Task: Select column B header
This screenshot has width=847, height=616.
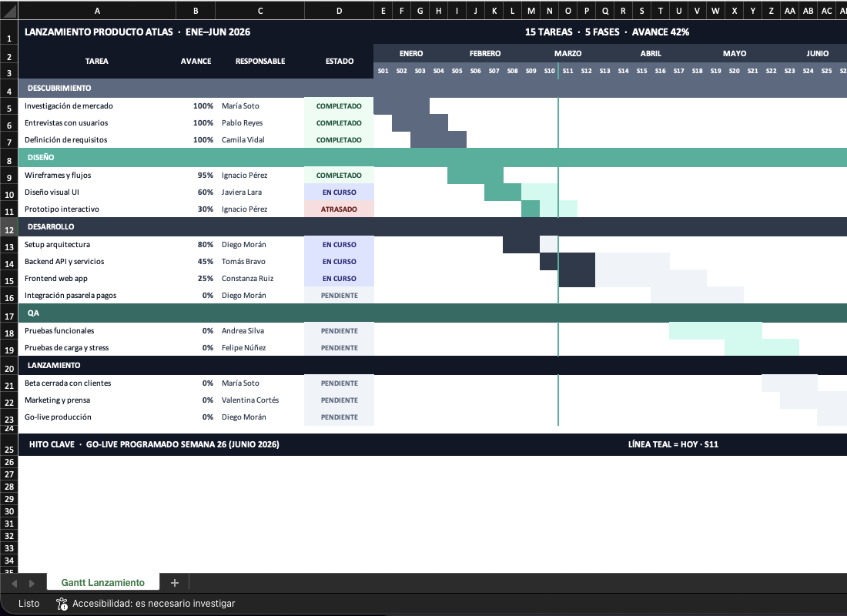Action: [196, 11]
